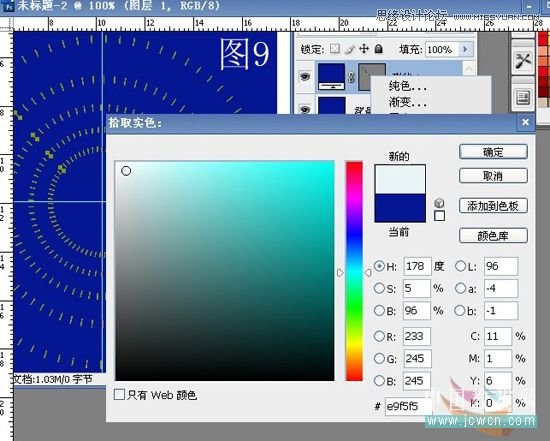Click the 文档:1.03M/0 字节 status text
This screenshot has width=550, height=441.
tap(53, 379)
